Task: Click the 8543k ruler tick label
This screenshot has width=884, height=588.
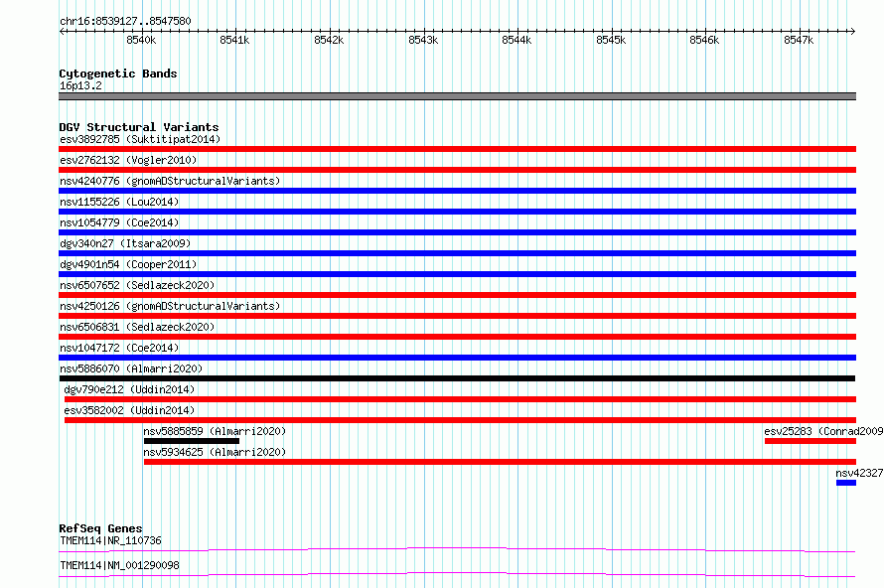Action: [x=423, y=40]
